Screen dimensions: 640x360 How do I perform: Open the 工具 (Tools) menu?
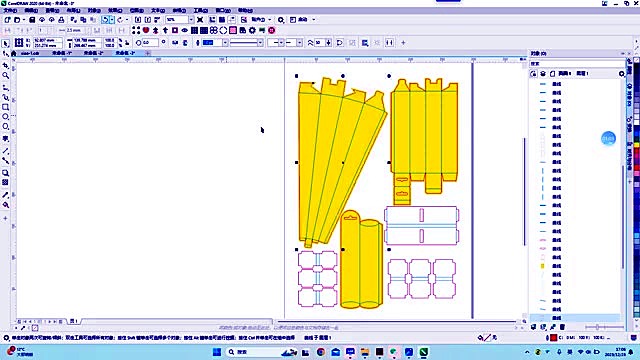tap(200, 10)
